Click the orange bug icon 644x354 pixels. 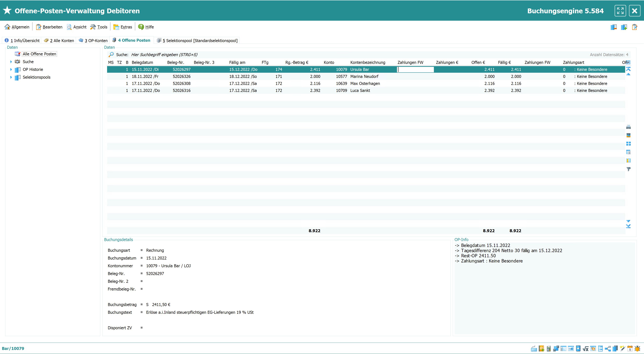637,348
